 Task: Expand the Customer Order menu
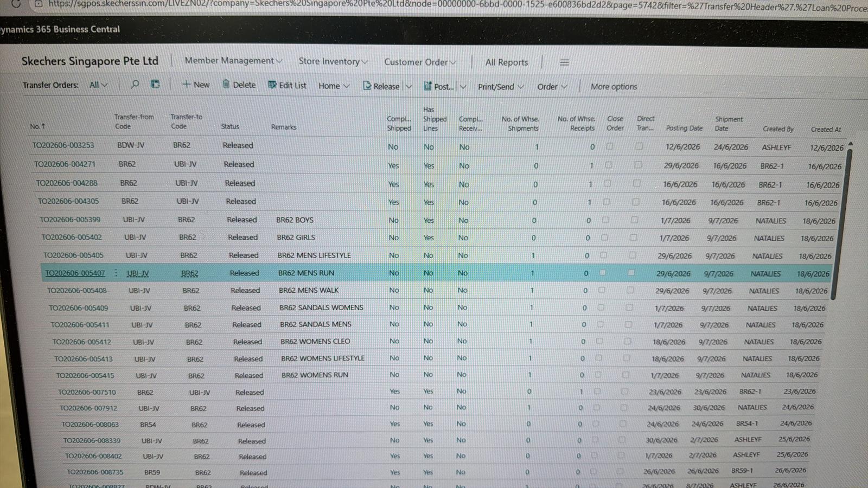click(420, 62)
